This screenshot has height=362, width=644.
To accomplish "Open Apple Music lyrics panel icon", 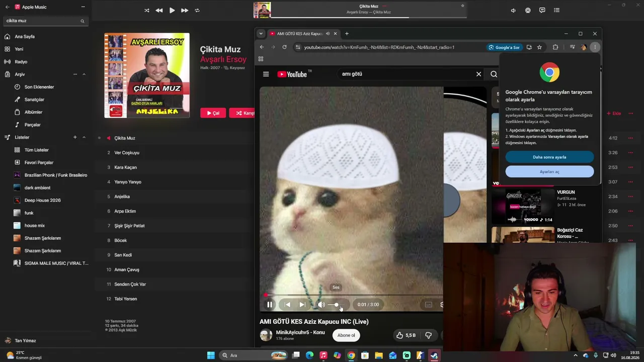I will click(x=542, y=10).
